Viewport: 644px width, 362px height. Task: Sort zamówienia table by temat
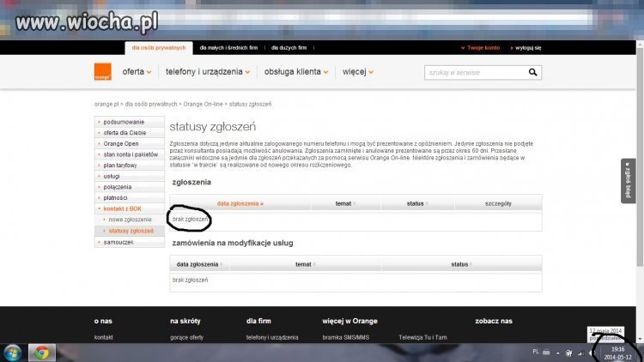tap(305, 264)
